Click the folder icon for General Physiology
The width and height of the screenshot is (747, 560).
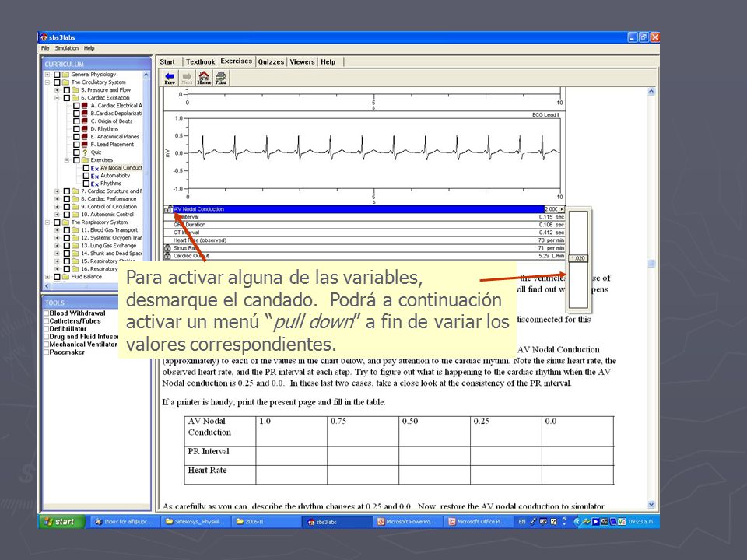(x=65, y=75)
